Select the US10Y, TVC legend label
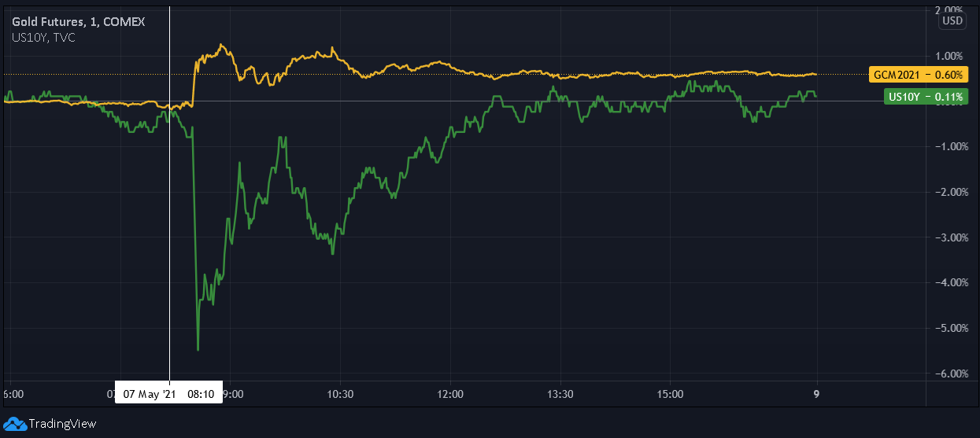The width and height of the screenshot is (980, 438). [x=44, y=37]
